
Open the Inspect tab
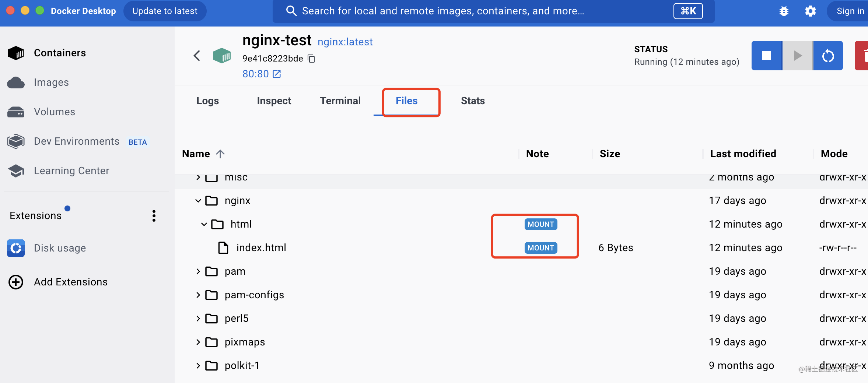tap(274, 101)
